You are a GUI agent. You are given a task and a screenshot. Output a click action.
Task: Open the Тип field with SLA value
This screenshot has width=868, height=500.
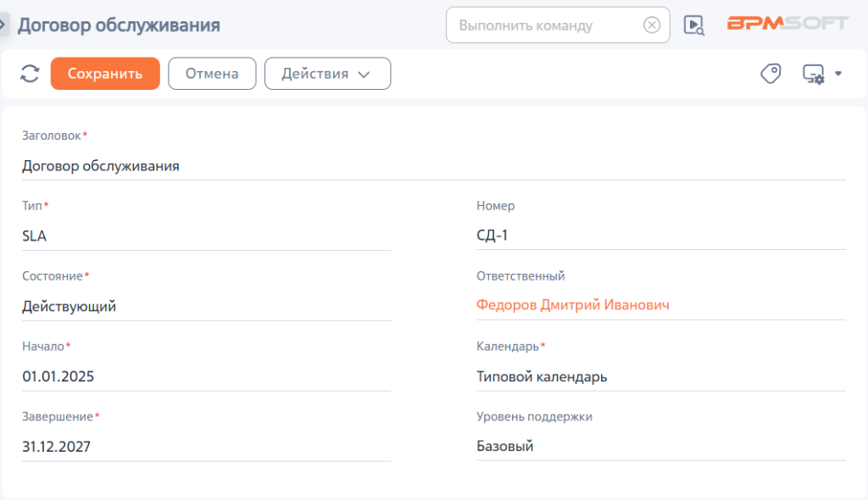coord(207,236)
